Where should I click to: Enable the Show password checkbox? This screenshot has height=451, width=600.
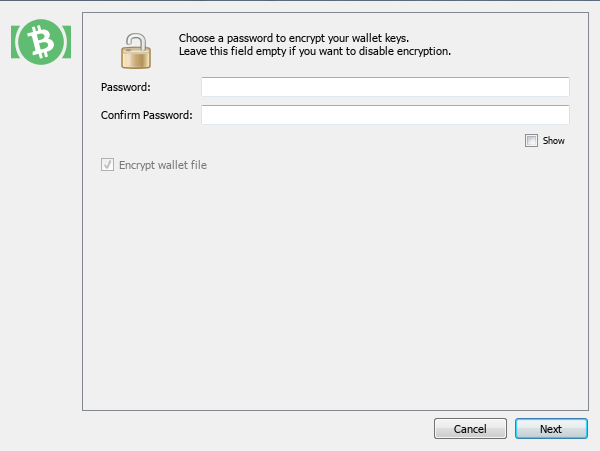(531, 140)
